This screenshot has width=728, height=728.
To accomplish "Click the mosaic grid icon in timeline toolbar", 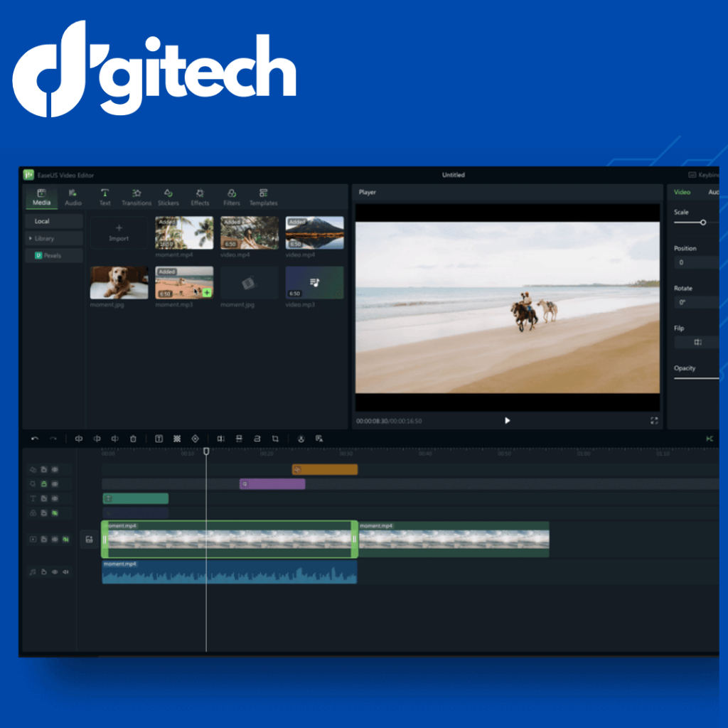I will click(177, 439).
